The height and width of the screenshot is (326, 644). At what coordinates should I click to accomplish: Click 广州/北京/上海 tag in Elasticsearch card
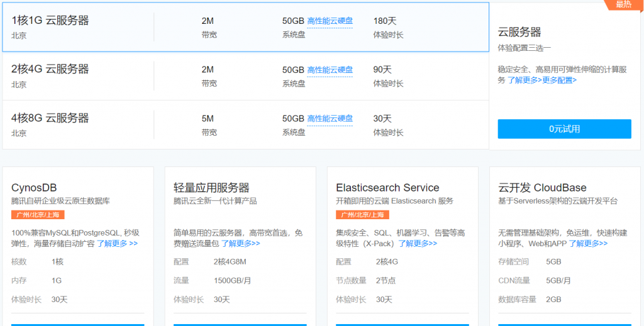pyautogui.click(x=363, y=215)
